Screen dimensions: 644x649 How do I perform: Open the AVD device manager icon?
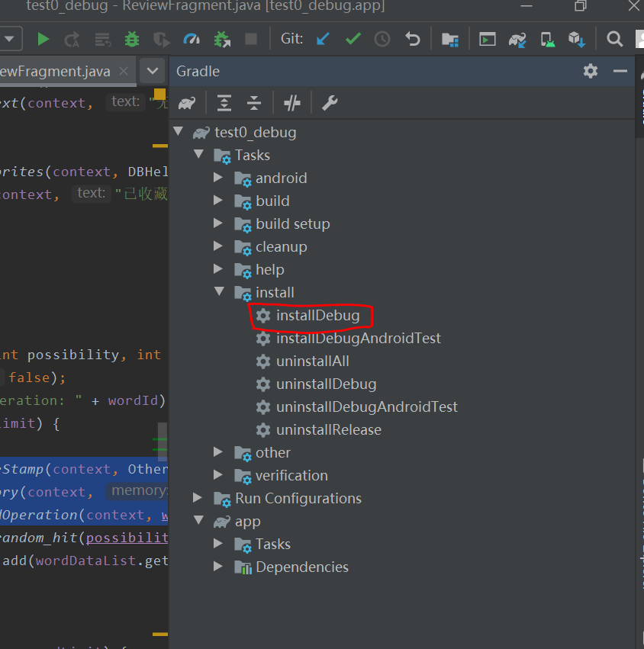(548, 39)
